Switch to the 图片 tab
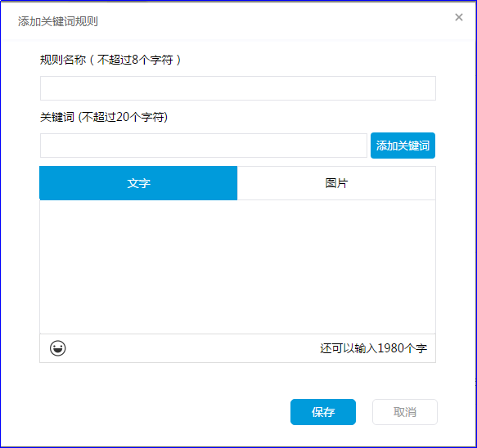 click(x=336, y=183)
